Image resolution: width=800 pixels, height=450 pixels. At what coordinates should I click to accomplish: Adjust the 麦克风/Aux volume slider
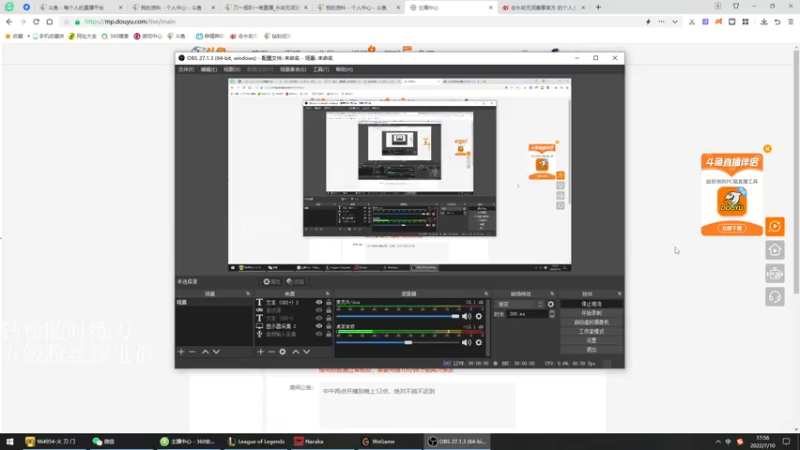click(398, 316)
